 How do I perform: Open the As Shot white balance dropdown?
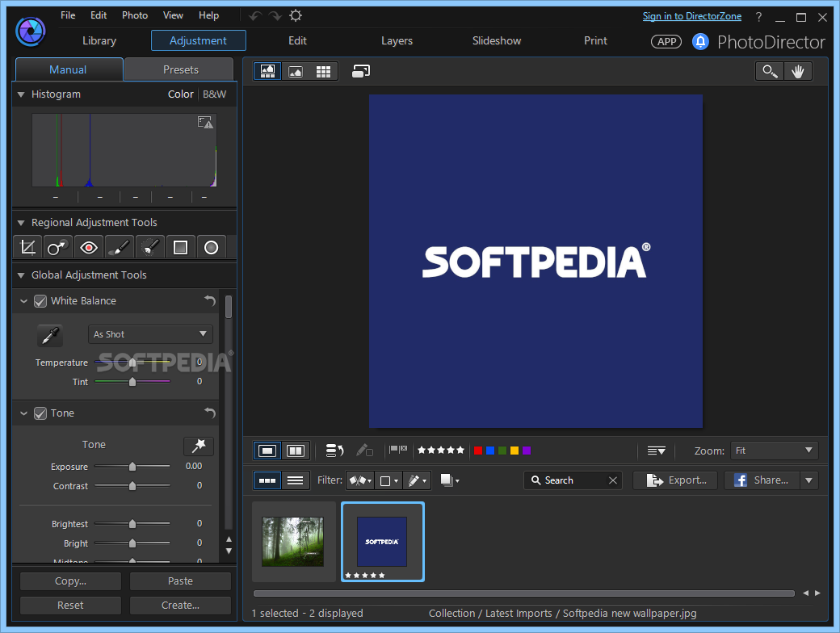[150, 334]
